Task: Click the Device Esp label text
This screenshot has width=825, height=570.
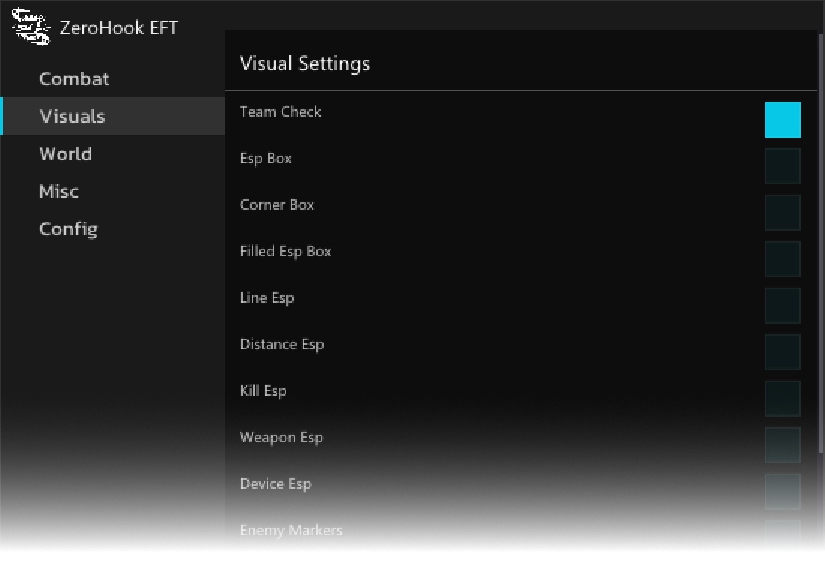Action: point(276,484)
